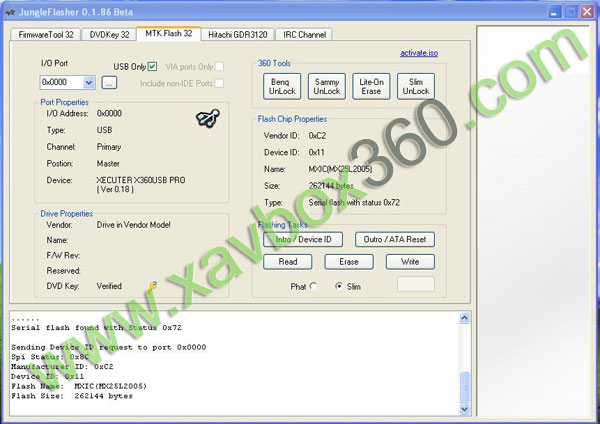Click the Erase flash button
The width and height of the screenshot is (600, 424).
point(349,262)
